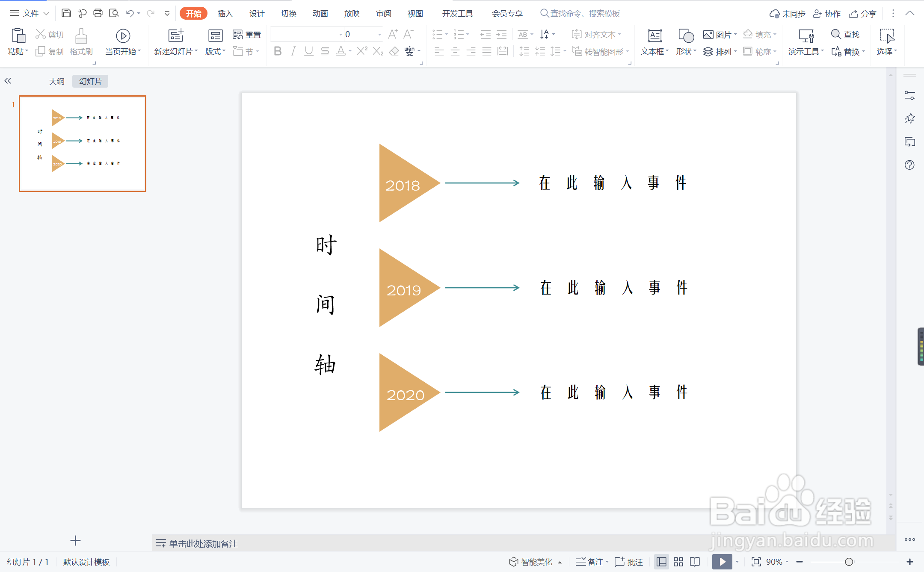Open the Shapes (形状) gallery
This screenshot has height=572, width=924.
686,37
